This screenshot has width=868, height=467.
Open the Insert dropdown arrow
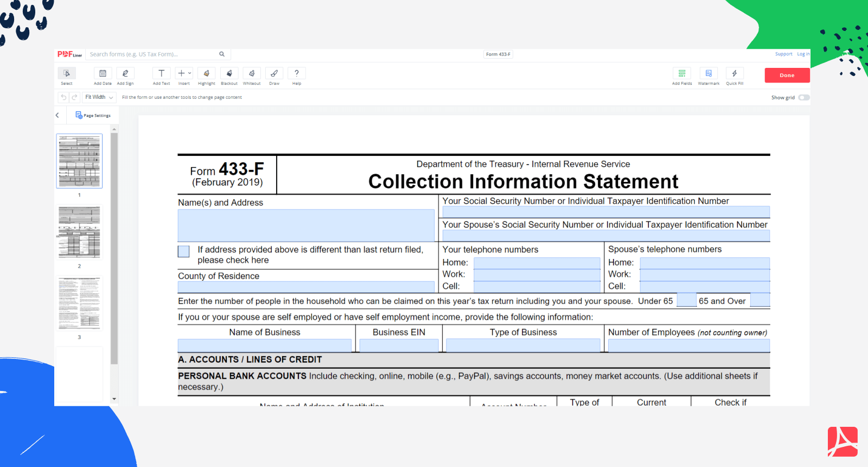[189, 73]
